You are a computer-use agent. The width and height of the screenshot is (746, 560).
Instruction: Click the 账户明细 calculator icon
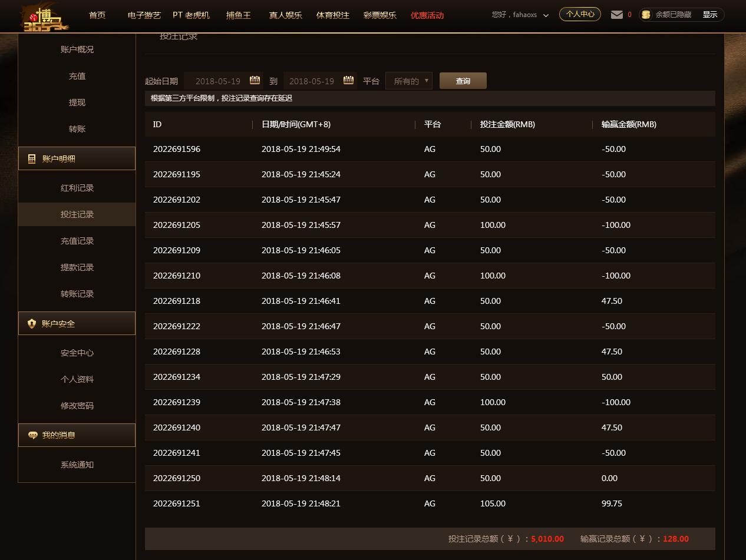point(32,159)
